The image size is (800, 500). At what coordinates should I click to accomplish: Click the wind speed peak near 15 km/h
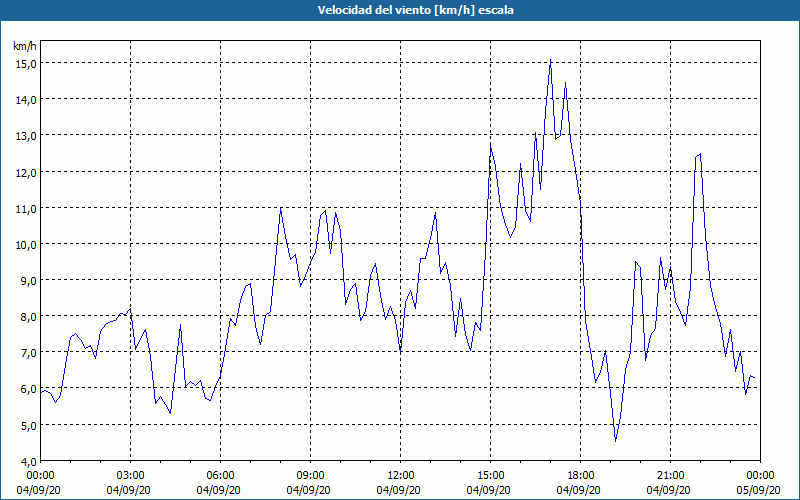click(551, 60)
